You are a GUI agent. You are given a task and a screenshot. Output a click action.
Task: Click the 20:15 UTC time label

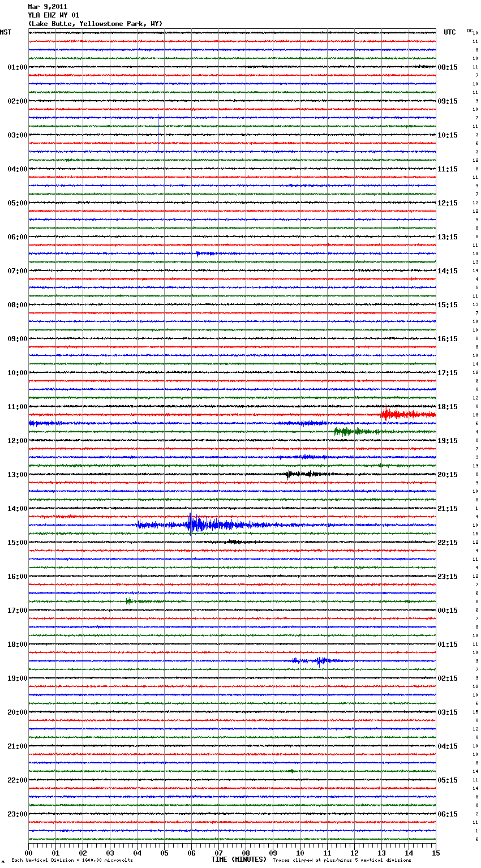448,475
